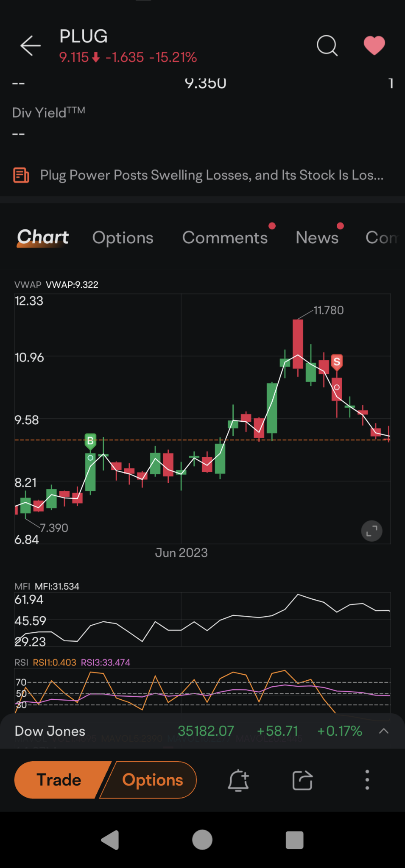Select the Chart tab
The width and height of the screenshot is (405, 868).
(x=43, y=237)
